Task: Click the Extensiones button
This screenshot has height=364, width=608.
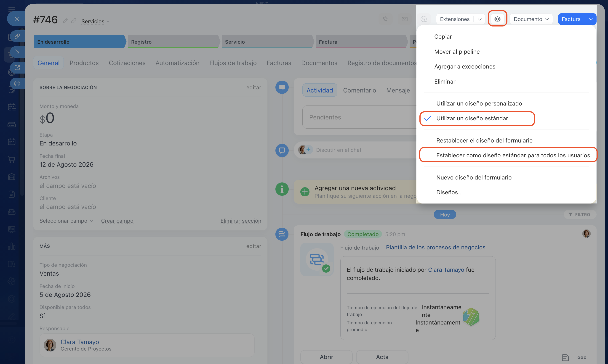Action: coord(455,19)
